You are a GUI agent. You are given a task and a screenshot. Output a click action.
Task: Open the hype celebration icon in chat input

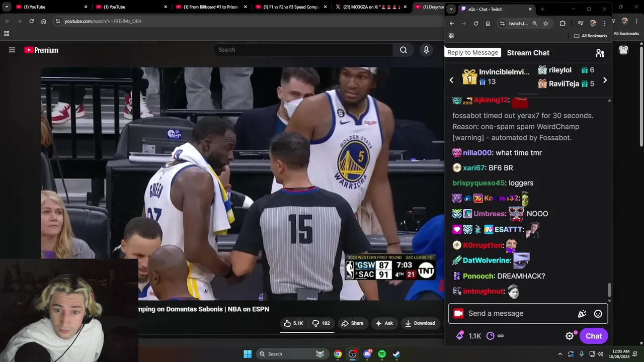point(582,314)
